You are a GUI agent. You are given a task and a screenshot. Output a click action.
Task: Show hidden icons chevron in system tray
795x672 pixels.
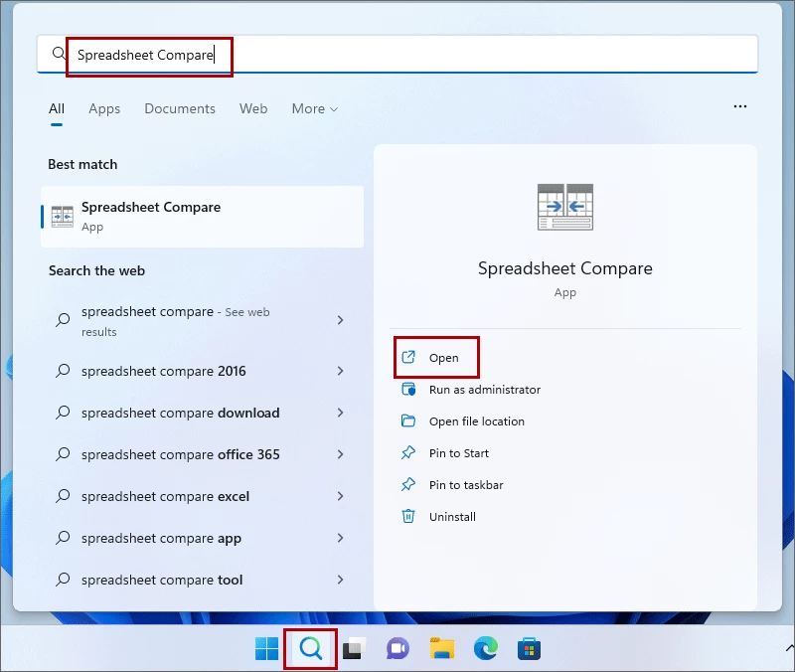[789, 648]
